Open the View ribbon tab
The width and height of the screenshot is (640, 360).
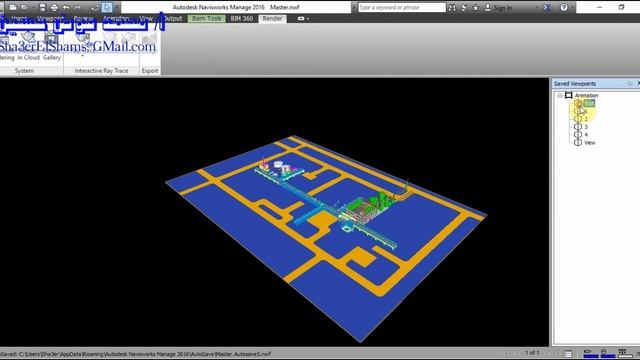(x=146, y=18)
